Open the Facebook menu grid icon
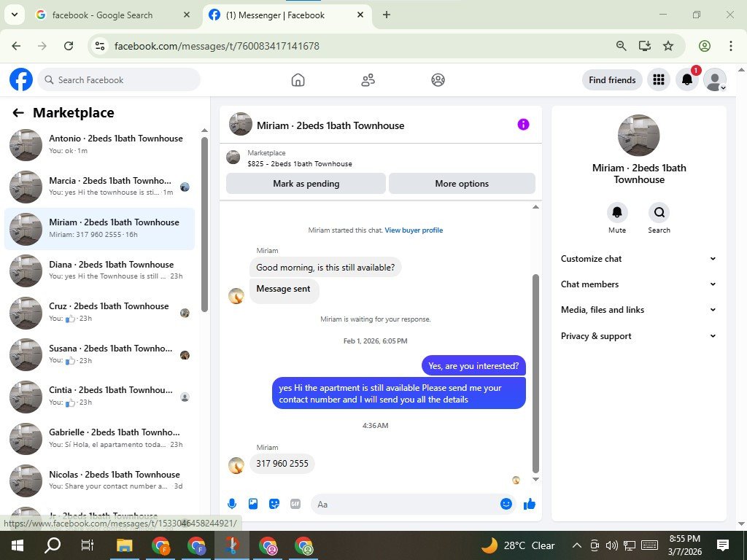 pos(659,79)
